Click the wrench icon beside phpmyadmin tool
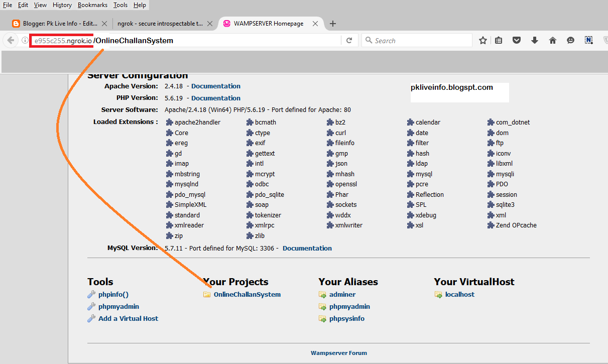This screenshot has width=608, height=364. click(91, 307)
